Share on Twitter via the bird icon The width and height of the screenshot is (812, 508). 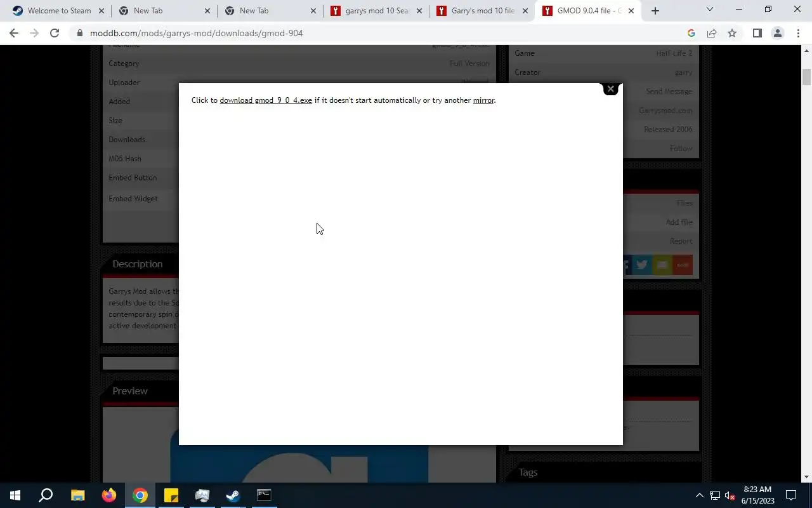coord(642,265)
